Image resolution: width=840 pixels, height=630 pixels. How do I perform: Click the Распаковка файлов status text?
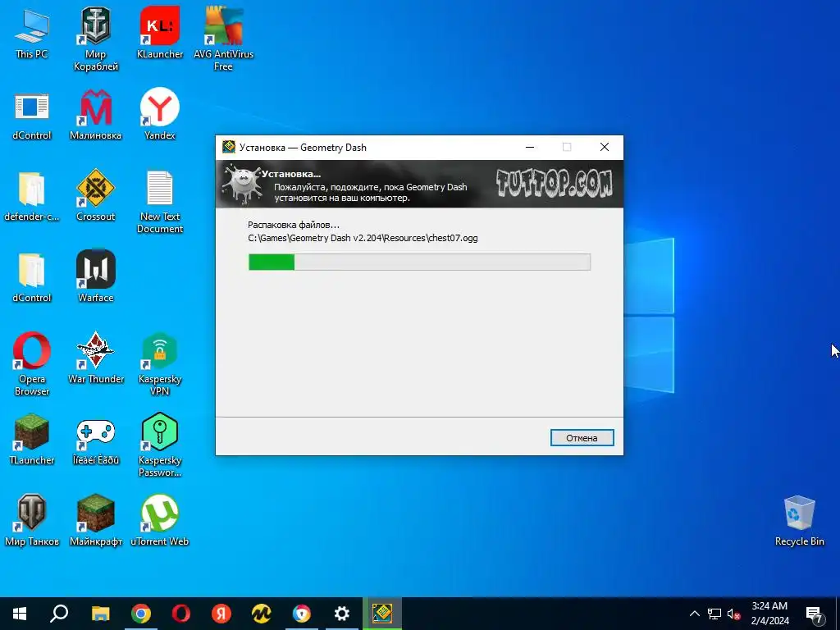[x=294, y=225]
